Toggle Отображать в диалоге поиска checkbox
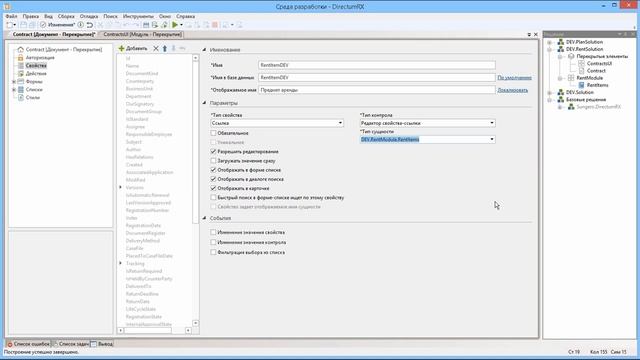Screen dimensions: 640x360 click(213, 179)
